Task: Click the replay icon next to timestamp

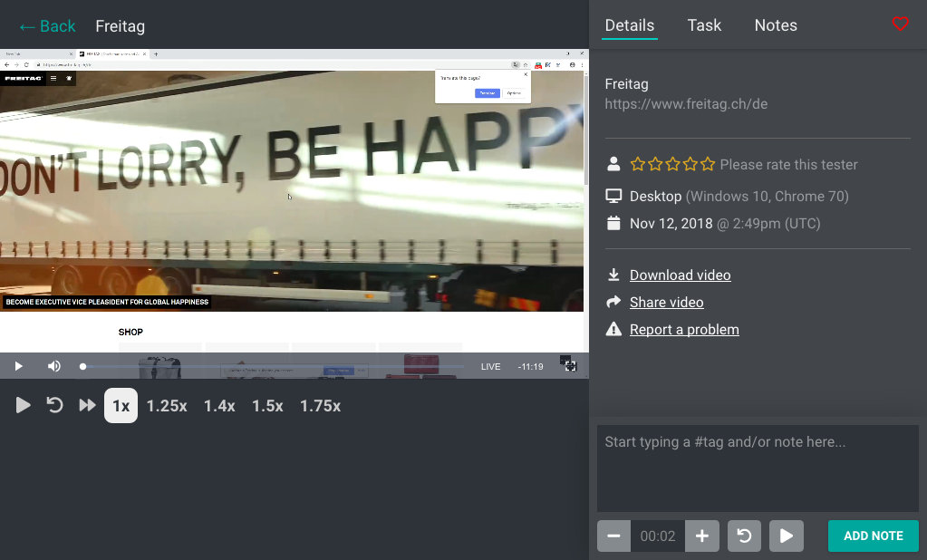Action: click(744, 536)
